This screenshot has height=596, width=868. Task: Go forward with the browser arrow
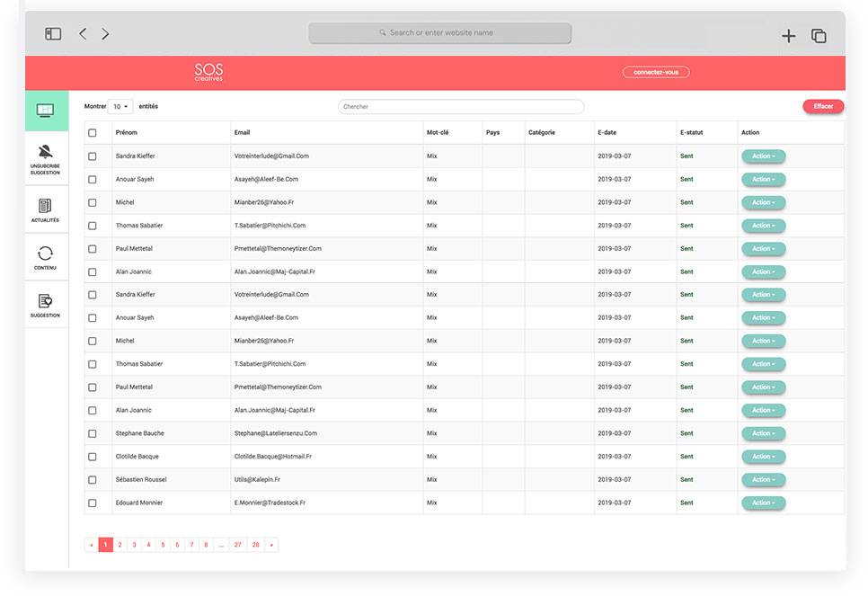click(x=105, y=34)
